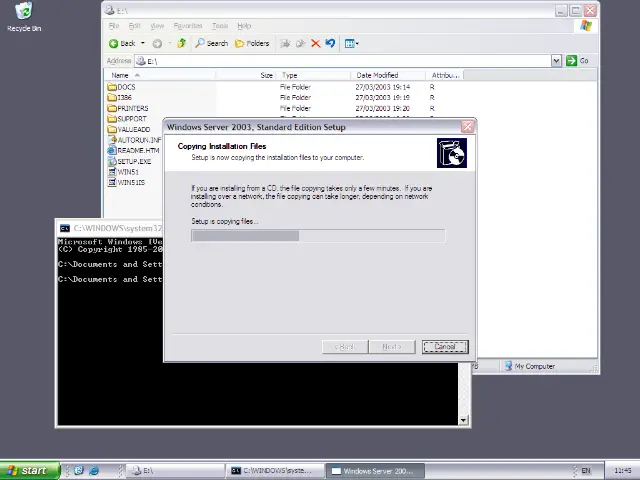Viewport: 640px width, 480px height.
Task: Toggle the Folders pane button
Action: [252, 43]
